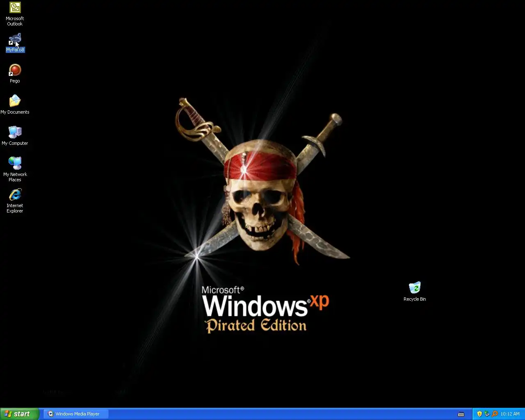Click the Safely Remove Hardware tray icon
The image size is (525, 420).
click(487, 414)
